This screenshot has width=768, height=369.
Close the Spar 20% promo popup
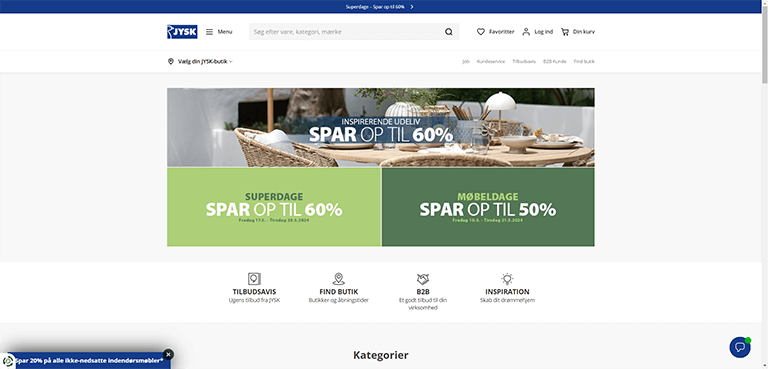coord(168,354)
